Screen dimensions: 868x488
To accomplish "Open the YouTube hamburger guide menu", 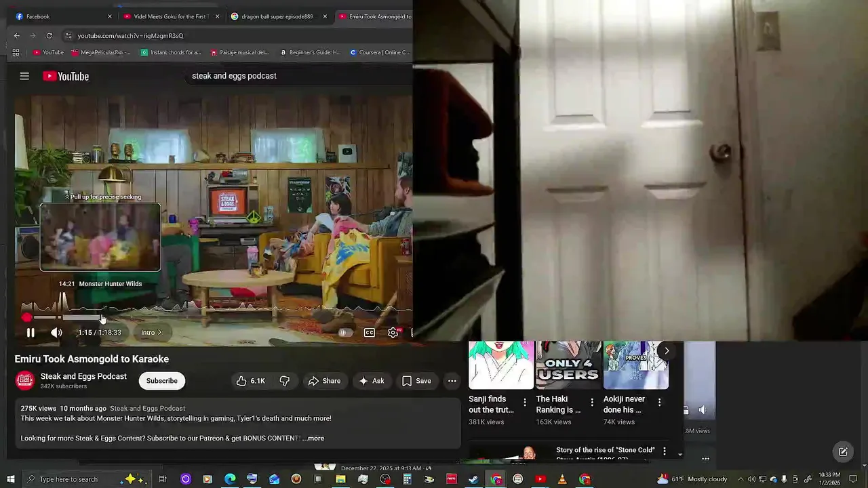I will click(24, 76).
